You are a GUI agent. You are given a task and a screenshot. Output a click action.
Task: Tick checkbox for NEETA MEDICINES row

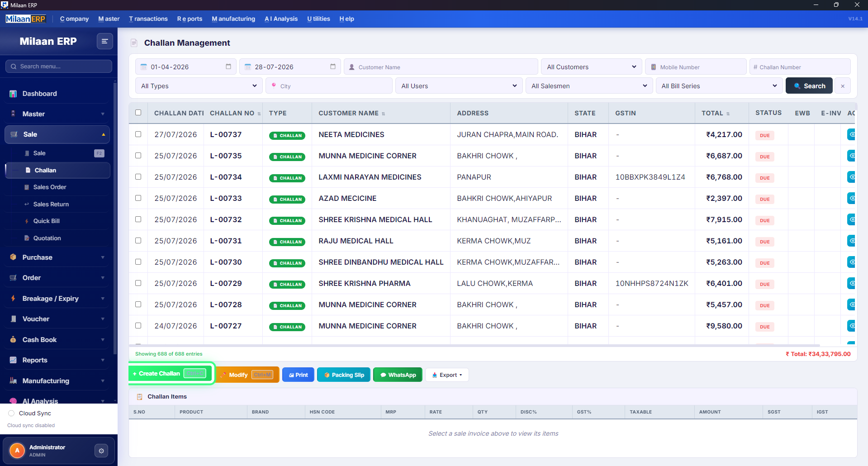(x=138, y=134)
